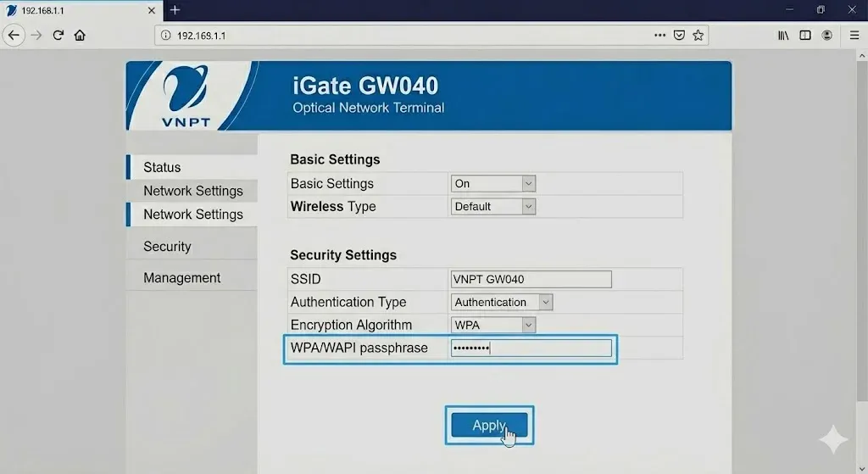
Task: Click the SSID label
Action: (305, 279)
